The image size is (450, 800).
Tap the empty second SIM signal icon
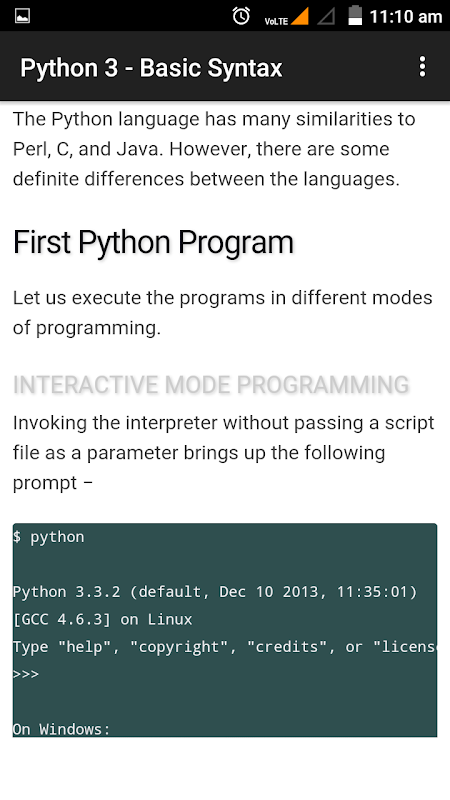click(x=326, y=16)
